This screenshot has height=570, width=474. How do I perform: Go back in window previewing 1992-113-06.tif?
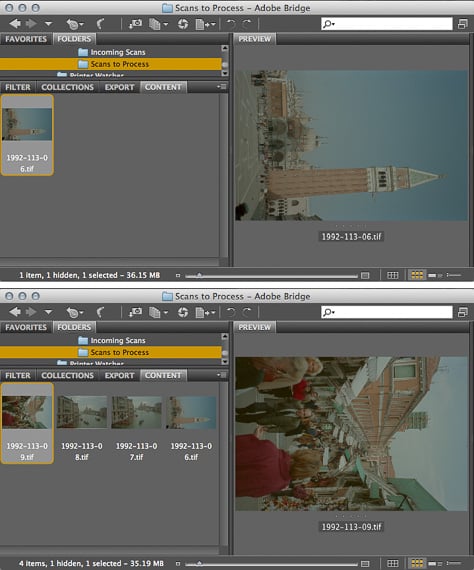point(15,24)
